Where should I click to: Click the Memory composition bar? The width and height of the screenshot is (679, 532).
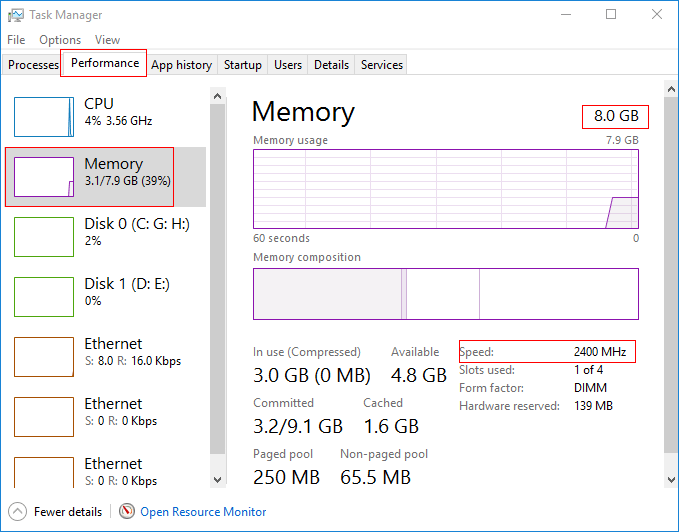point(446,294)
